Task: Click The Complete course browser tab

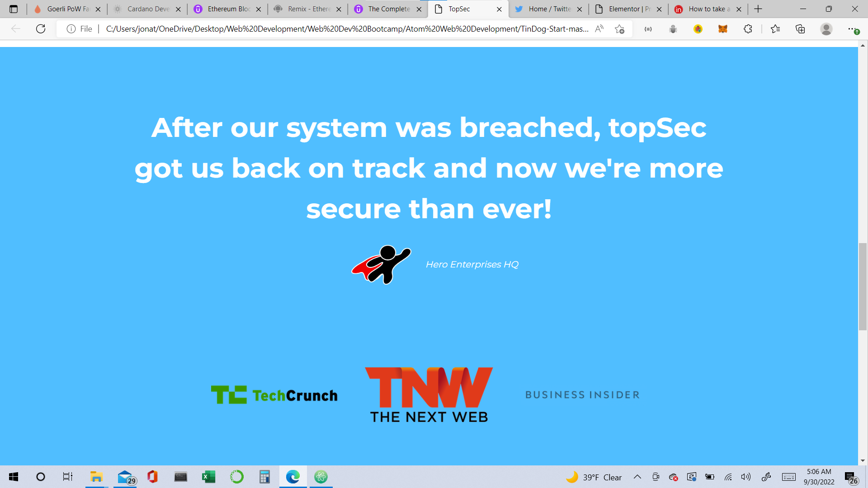Action: coord(387,9)
